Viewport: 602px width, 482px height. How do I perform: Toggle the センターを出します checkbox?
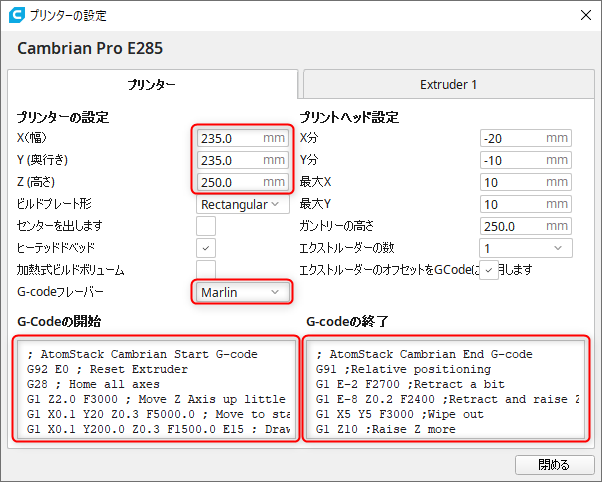[x=206, y=226]
